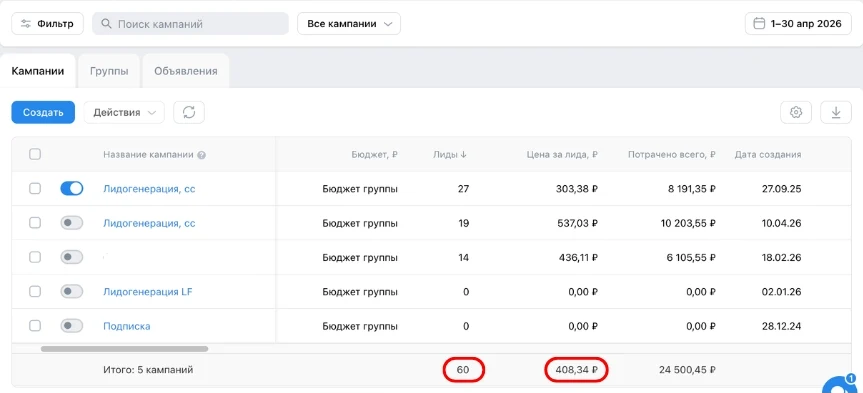This screenshot has width=863, height=393.
Task: Click the Бюджет, ₽ column header
Action: [x=374, y=155]
